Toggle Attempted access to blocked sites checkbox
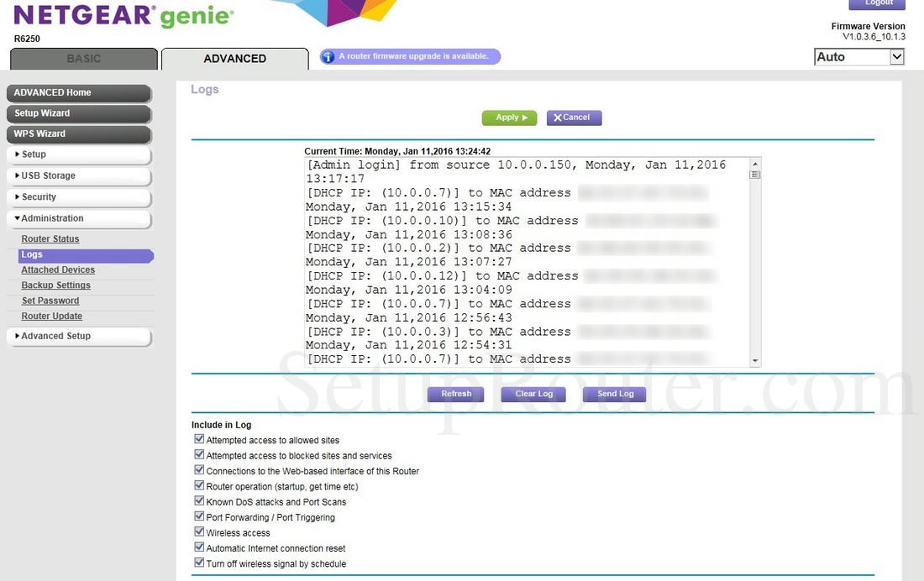924x581 pixels. pyautogui.click(x=199, y=454)
